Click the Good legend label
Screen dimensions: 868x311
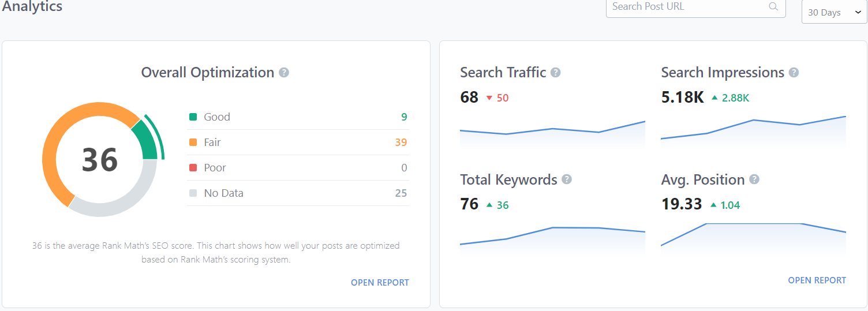tap(217, 117)
